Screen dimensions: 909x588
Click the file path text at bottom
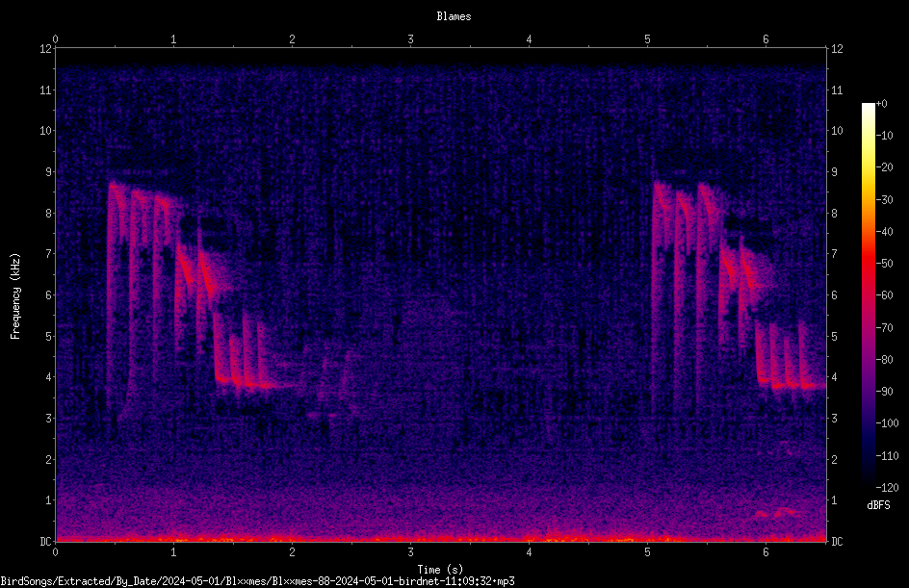point(257,581)
